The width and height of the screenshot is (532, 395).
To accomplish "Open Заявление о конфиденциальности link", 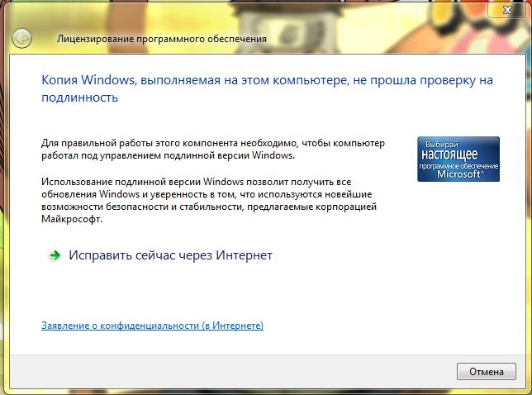I will tap(152, 326).
